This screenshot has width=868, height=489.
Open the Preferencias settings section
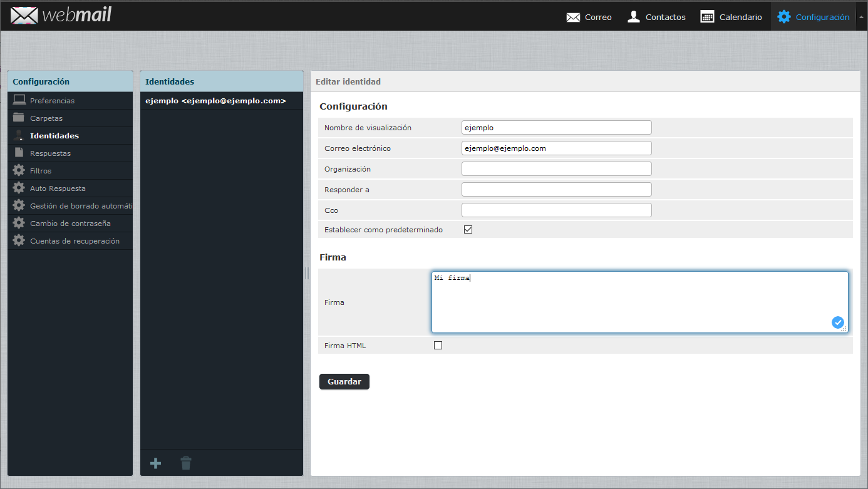coord(70,101)
